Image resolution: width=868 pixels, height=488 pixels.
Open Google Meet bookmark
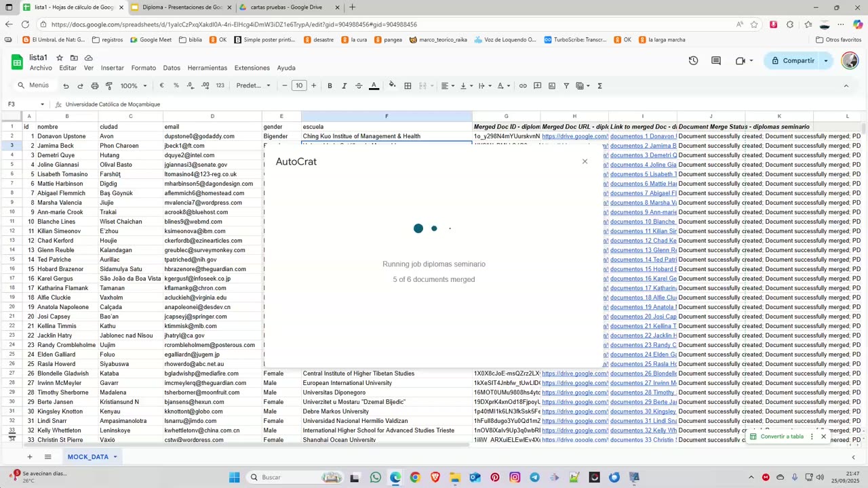pyautogui.click(x=151, y=40)
